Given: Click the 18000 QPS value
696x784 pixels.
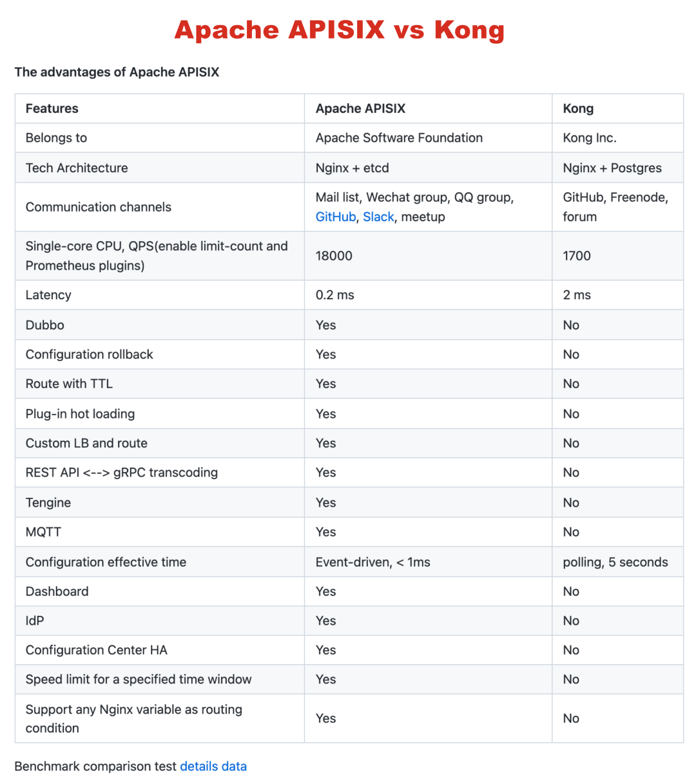Looking at the screenshot, I should tap(334, 256).
